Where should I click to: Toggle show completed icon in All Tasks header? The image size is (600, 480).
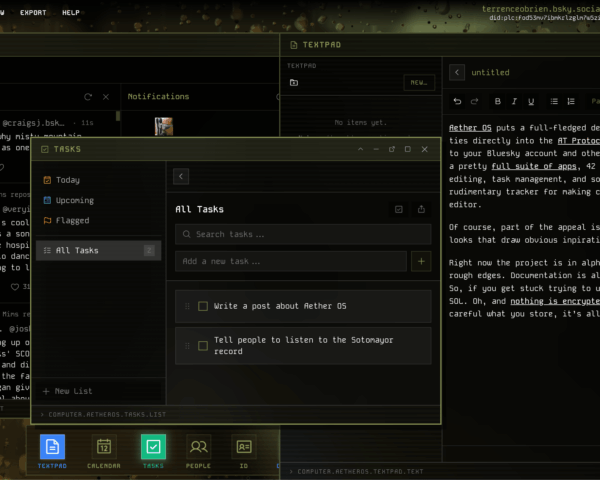pos(399,209)
